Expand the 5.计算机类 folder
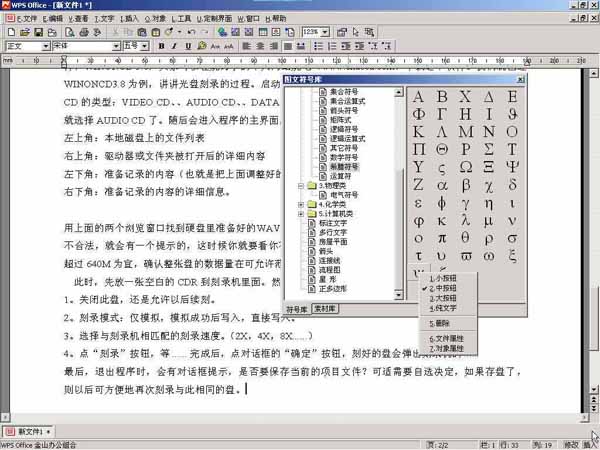Screen dimensions: 600x450 pos(301,214)
